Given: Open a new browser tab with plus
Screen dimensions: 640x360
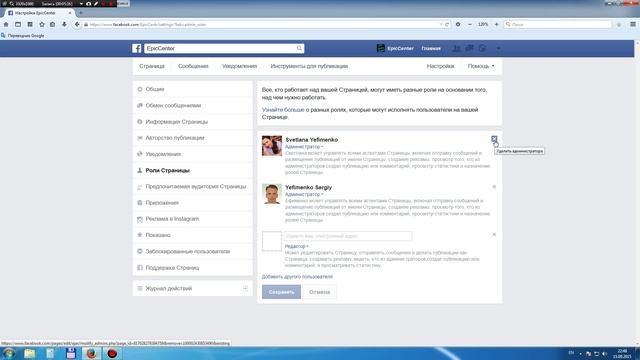Looking at the screenshot, I should point(80,13).
